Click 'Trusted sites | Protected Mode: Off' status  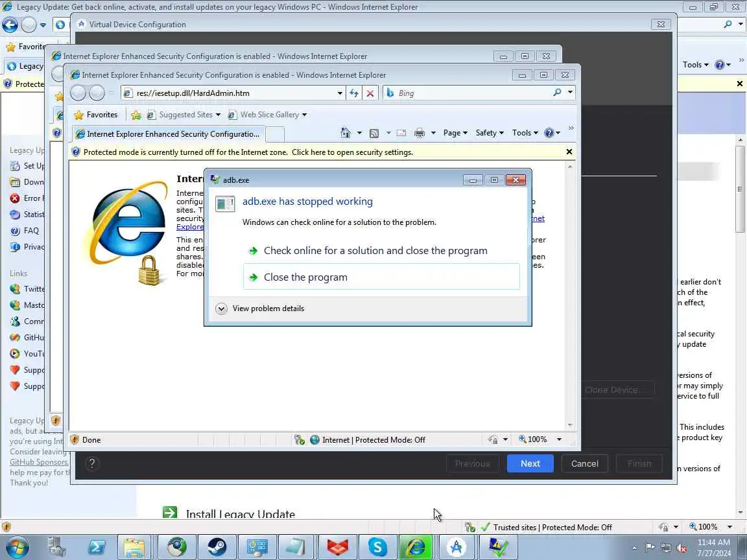tap(552, 527)
